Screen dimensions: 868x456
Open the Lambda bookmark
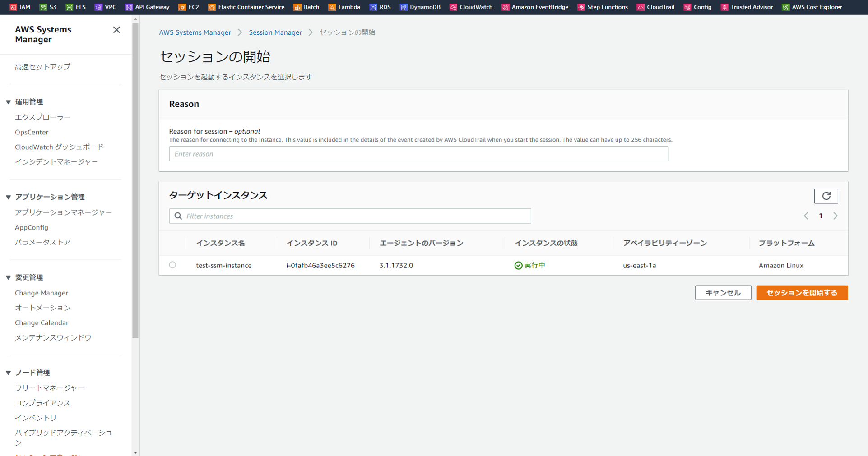[x=344, y=7]
